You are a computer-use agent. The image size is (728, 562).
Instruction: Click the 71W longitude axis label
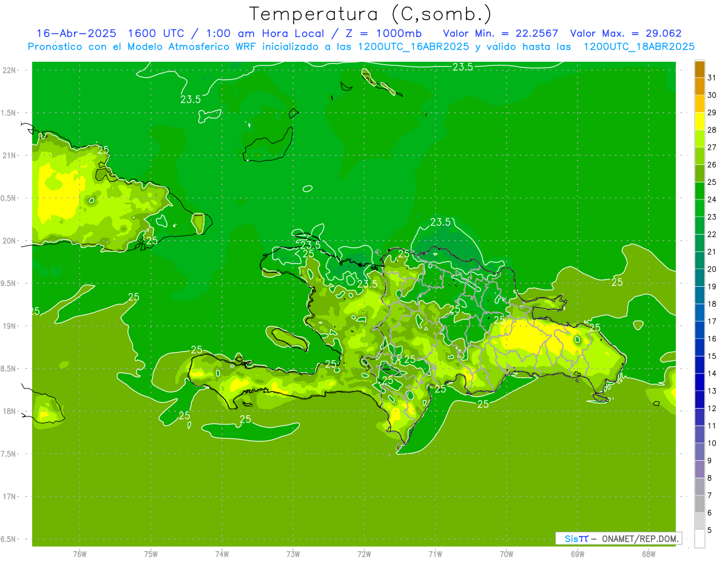(435, 554)
